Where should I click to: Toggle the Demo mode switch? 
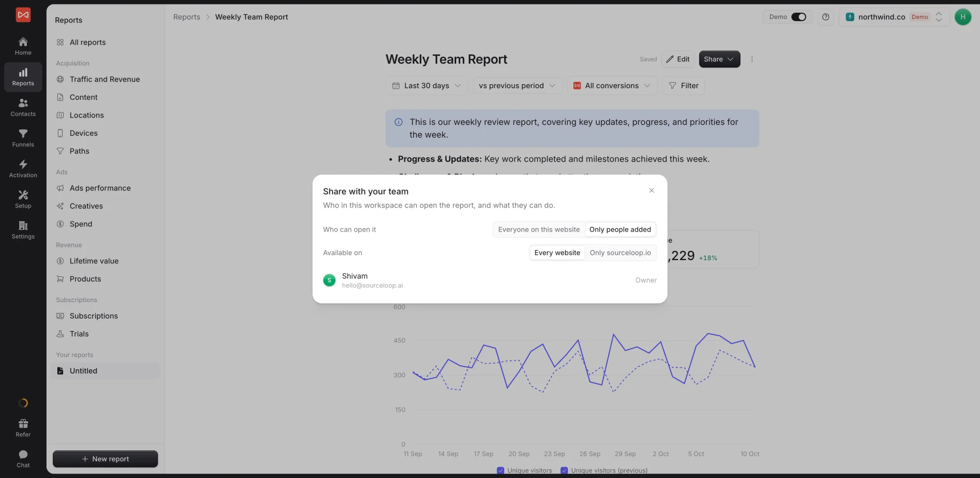point(799,17)
